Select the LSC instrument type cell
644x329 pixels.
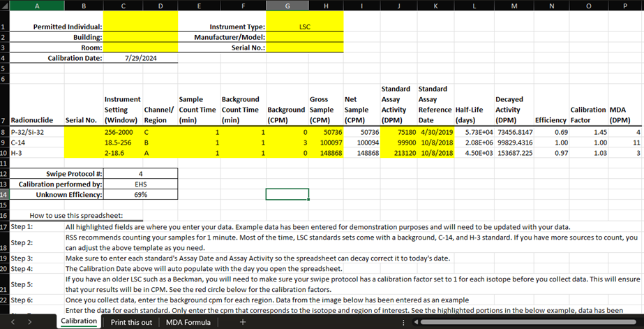click(x=304, y=27)
